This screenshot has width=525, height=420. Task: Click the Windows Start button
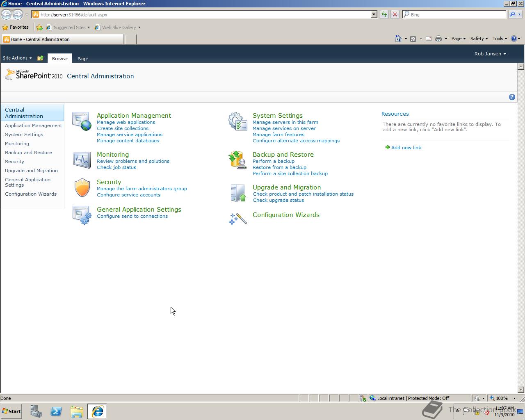point(11,411)
